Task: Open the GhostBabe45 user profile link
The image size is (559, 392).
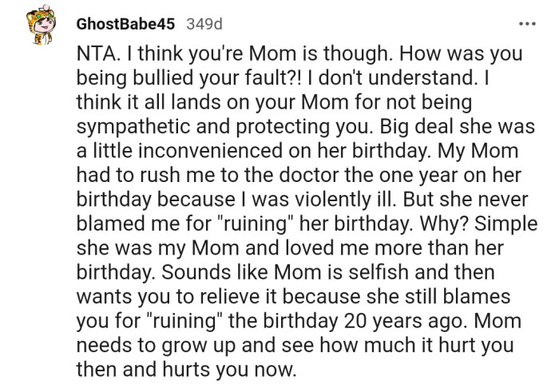Action: click(126, 24)
